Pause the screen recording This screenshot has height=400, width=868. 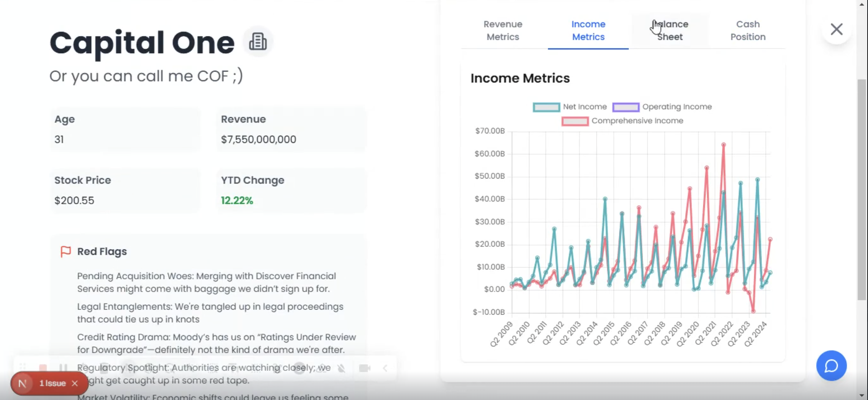coord(63,368)
